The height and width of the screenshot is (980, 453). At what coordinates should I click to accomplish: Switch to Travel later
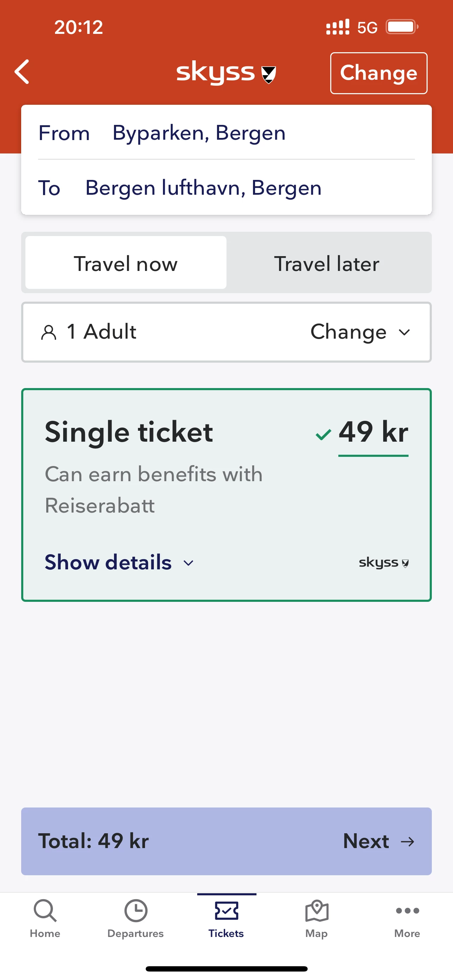tap(327, 263)
